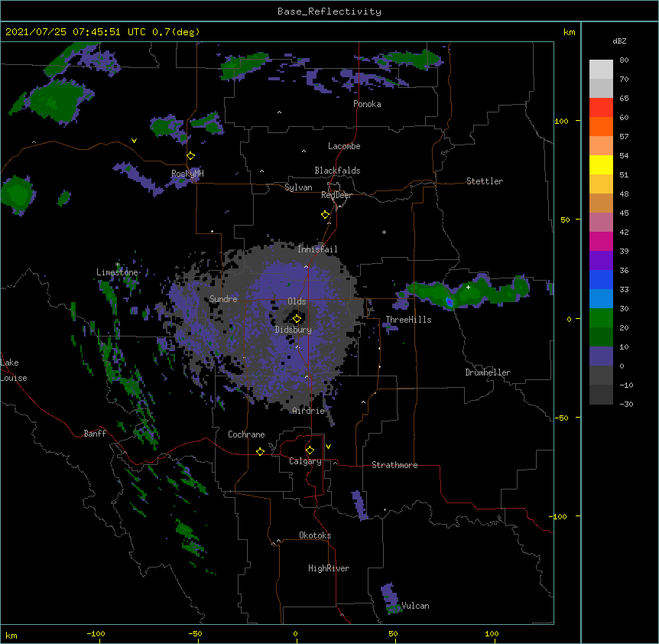Select the yellow diamond marker above the Calgary label
659x644 pixels.
(310, 450)
